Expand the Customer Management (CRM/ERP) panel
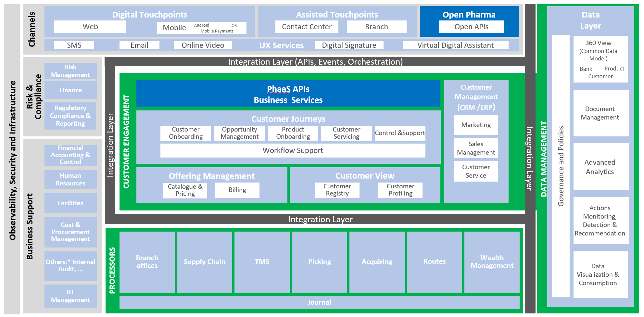 coord(475,96)
